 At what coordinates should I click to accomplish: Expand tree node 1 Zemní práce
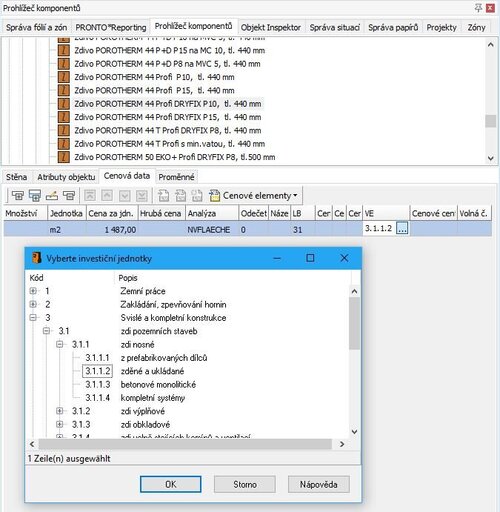[33, 291]
